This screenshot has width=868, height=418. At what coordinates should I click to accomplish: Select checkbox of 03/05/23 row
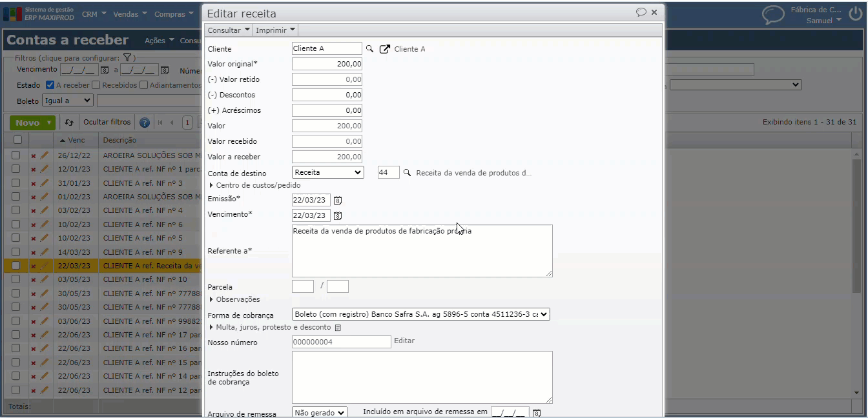(x=16, y=279)
